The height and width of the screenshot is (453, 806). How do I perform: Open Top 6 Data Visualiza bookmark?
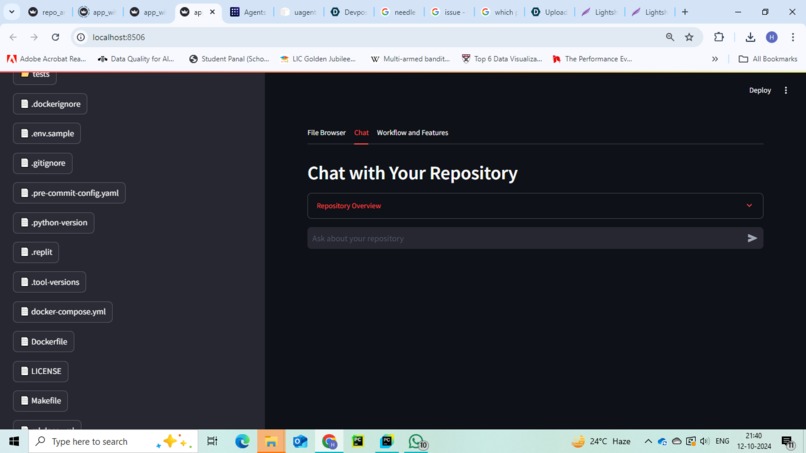(x=502, y=59)
